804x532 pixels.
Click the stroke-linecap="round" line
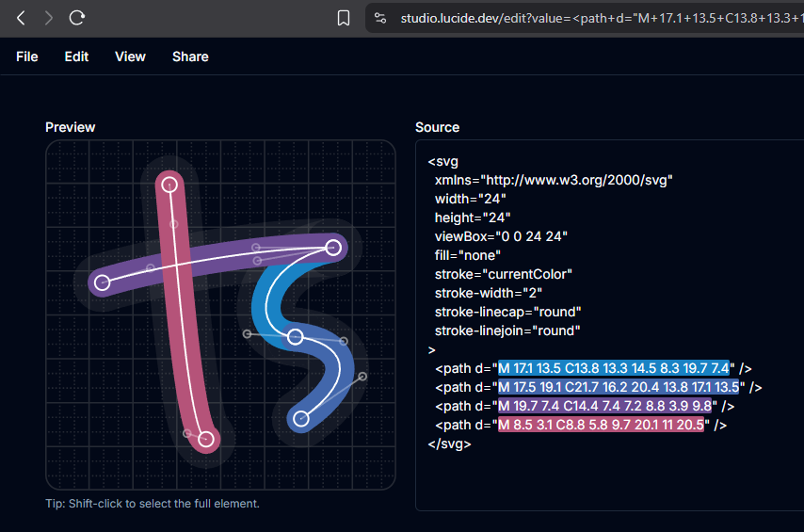(508, 312)
